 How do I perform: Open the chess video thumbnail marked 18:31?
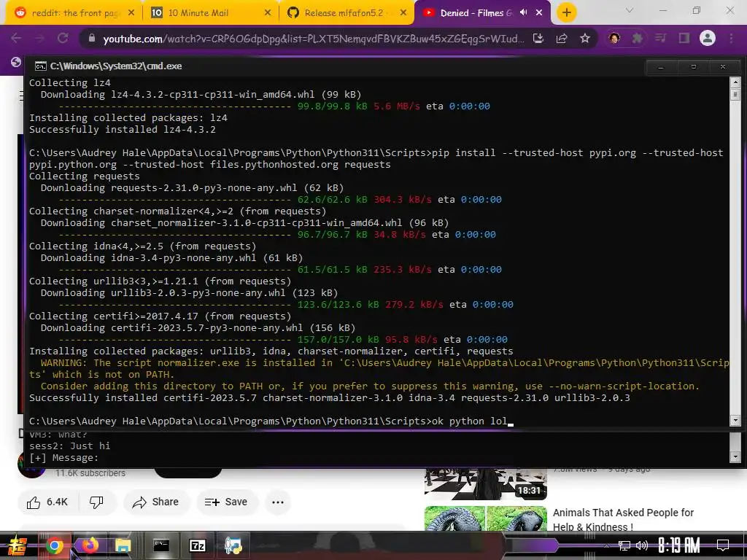tap(485, 484)
